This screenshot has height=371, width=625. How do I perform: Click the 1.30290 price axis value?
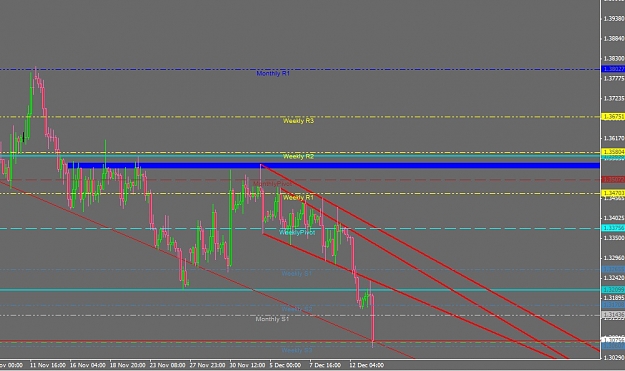point(614,357)
